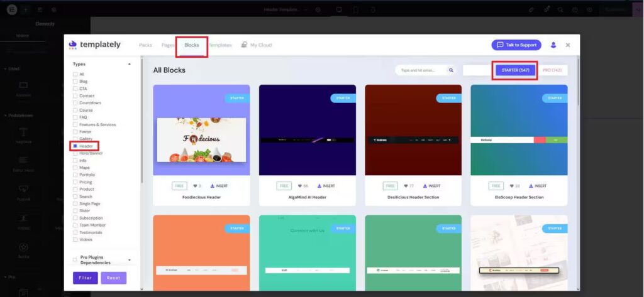Viewport: 644px width, 297px height.
Task: Click the All Blocks heading text
Action: 169,70
